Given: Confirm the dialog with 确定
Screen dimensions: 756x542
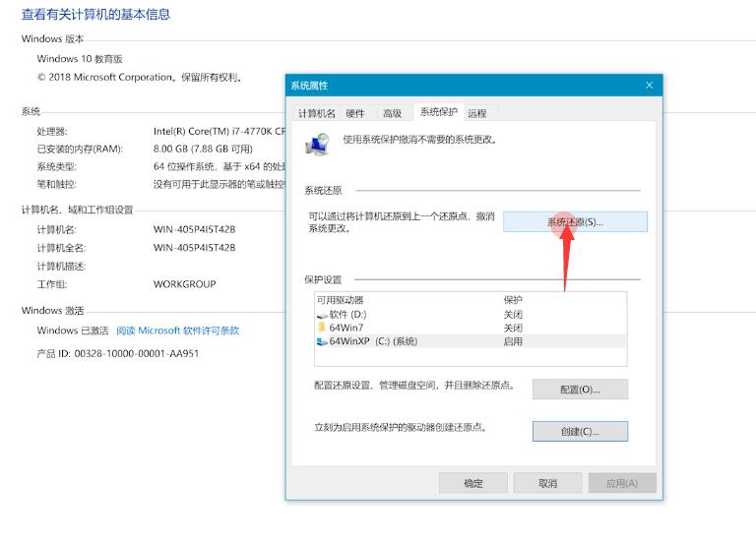Looking at the screenshot, I should (x=472, y=483).
